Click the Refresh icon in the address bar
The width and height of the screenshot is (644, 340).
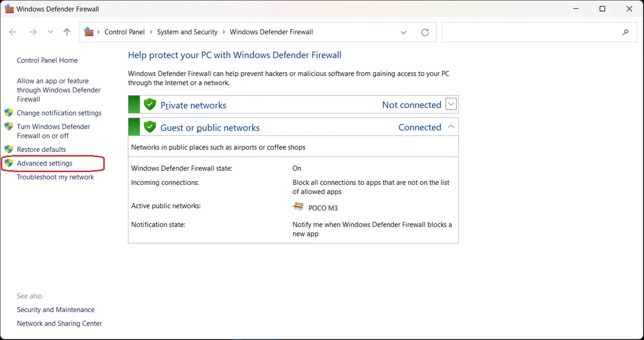point(425,32)
